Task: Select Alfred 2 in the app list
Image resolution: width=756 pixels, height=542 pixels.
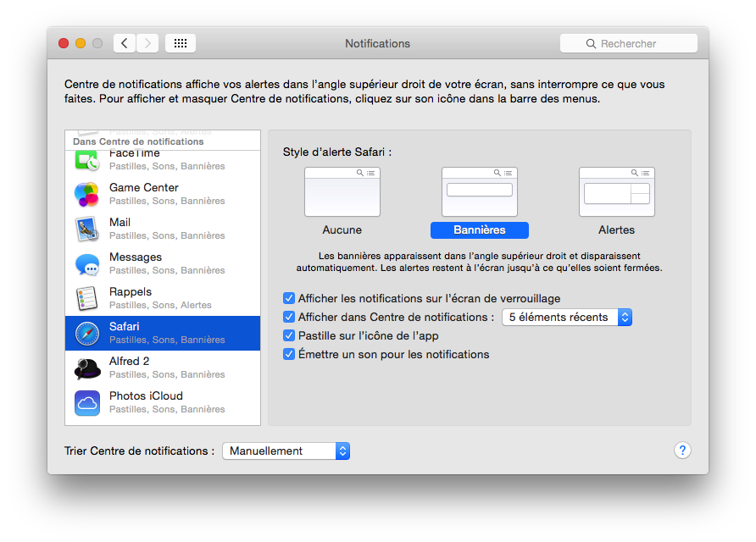Action: point(163,368)
